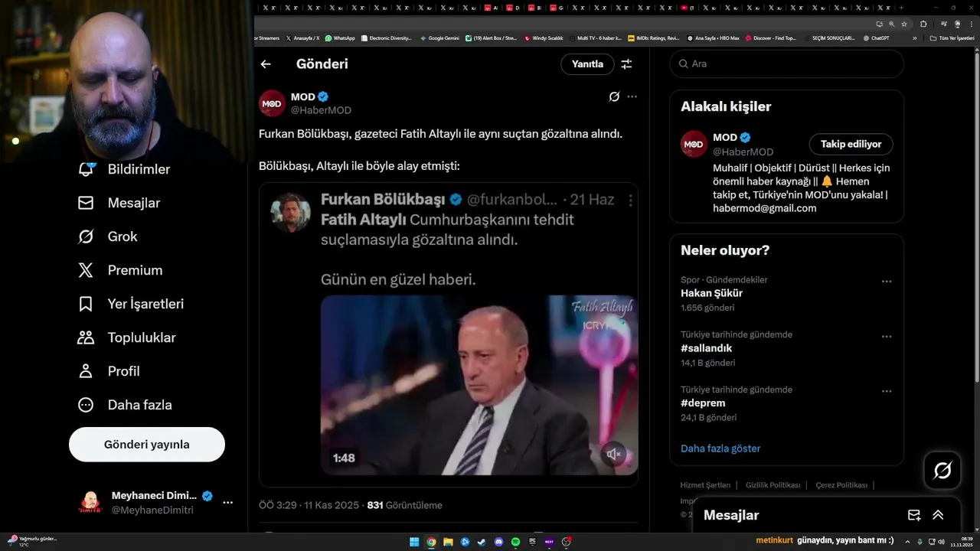Open options for the #sallandık trend
Image resolution: width=980 pixels, height=551 pixels.
click(x=887, y=337)
